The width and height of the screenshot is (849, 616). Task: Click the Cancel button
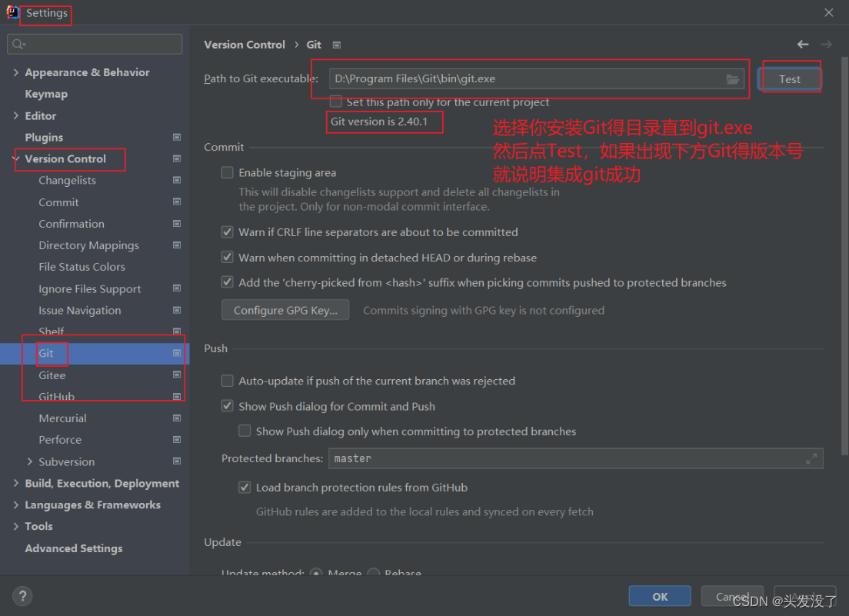732,596
